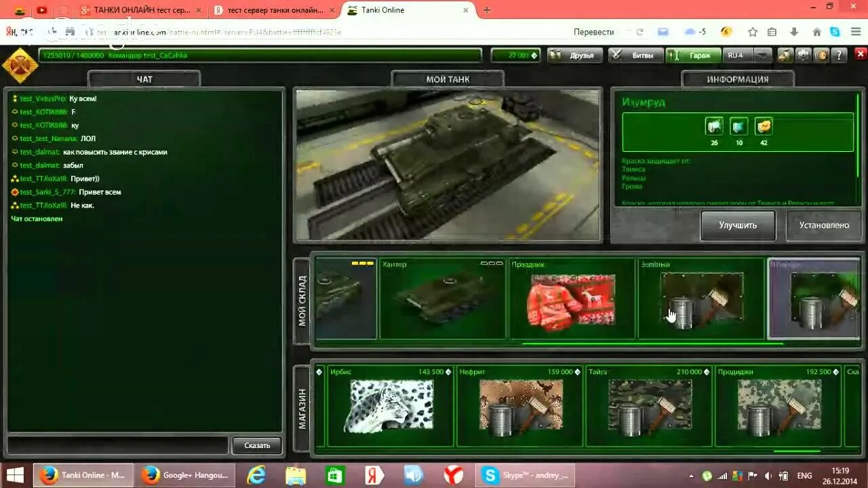Click username test_Sarki_S_777 in chat
Image resolution: width=868 pixels, height=488 pixels.
coord(47,192)
